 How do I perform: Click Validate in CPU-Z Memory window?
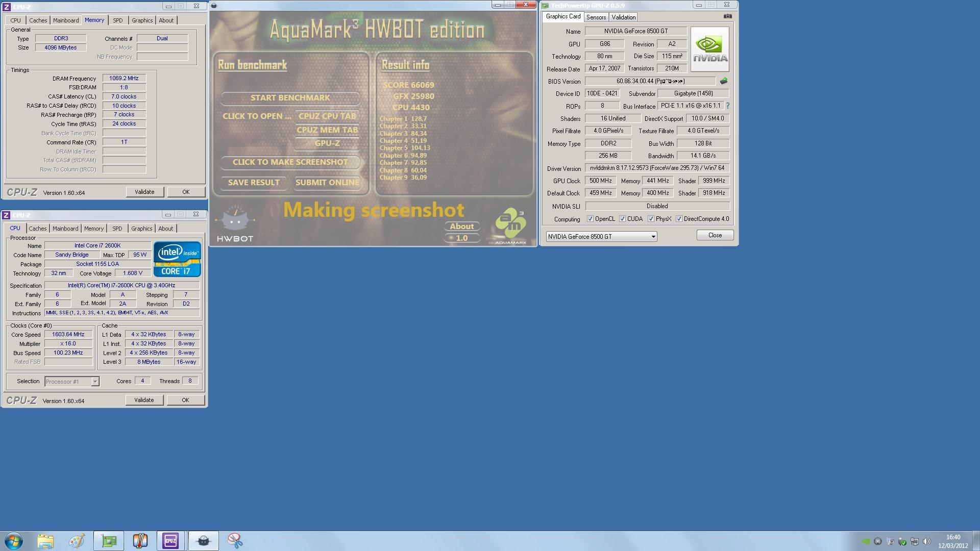coord(144,192)
